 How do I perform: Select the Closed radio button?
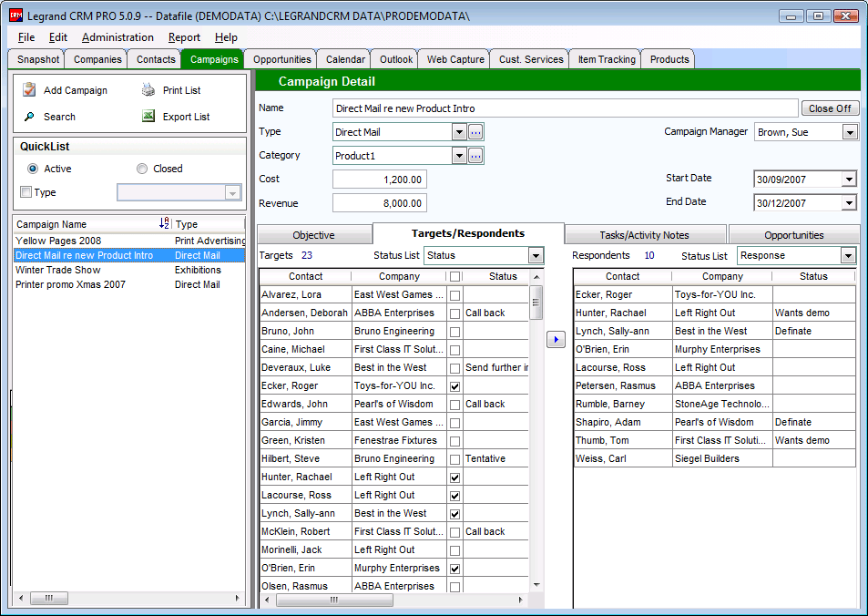(142, 169)
